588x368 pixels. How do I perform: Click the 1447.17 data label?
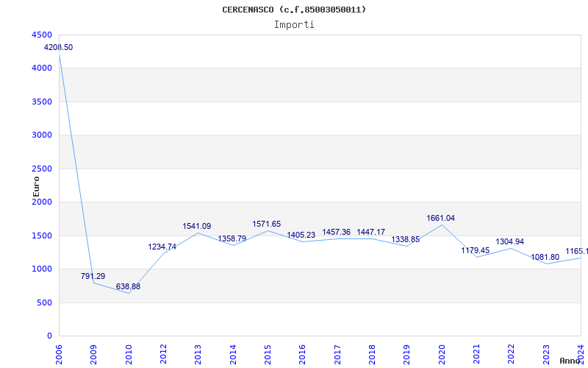(371, 233)
